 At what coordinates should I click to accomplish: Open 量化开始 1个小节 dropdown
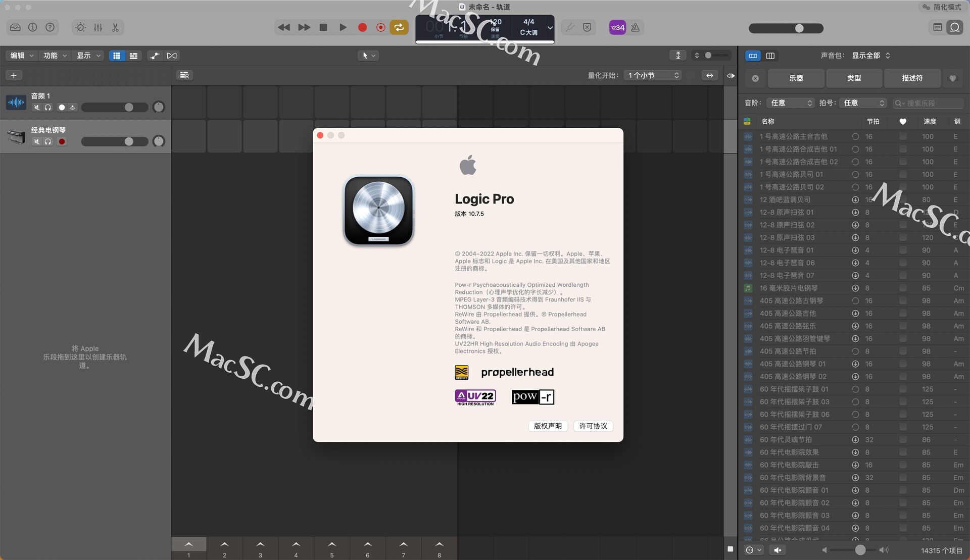coord(653,75)
